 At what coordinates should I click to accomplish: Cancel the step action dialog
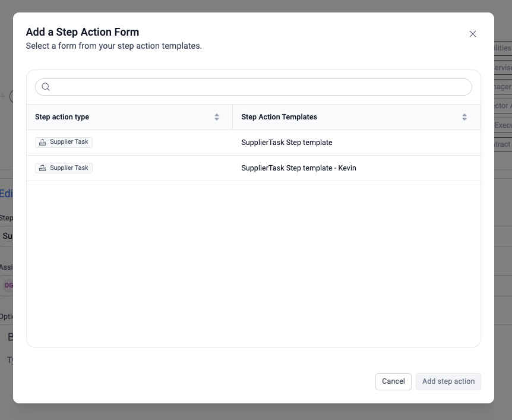(393, 381)
